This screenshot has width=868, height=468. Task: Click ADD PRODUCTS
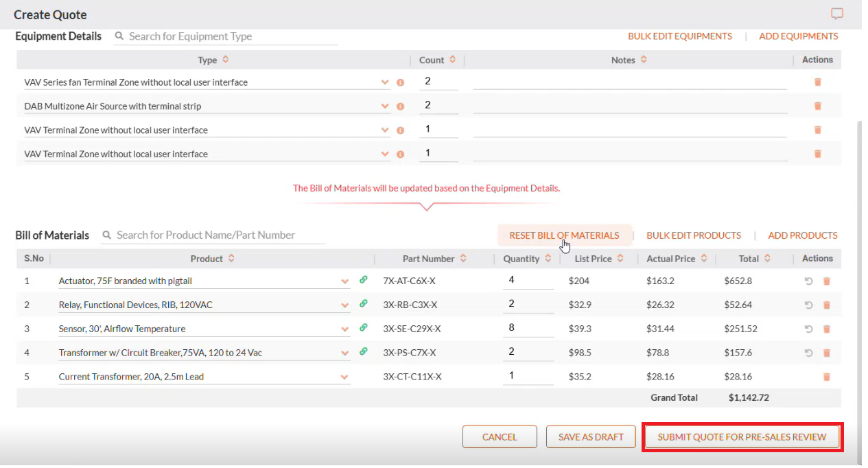tap(803, 235)
